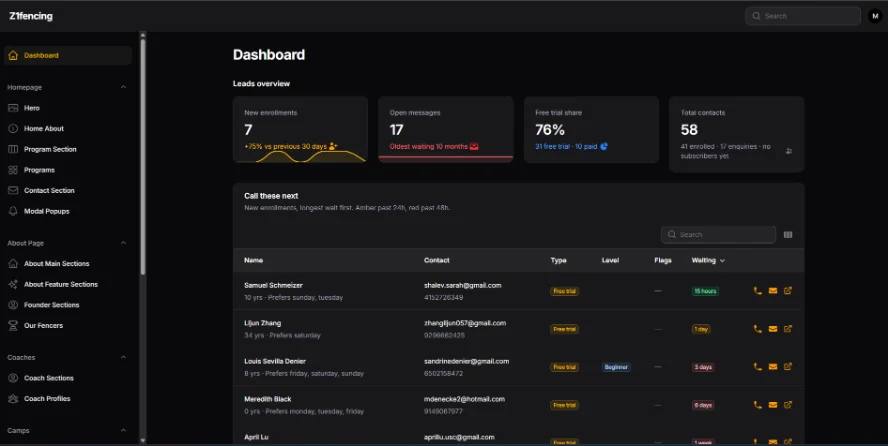
Task: Click zhanglijun057@gmail.com email cell
Action: pos(465,323)
